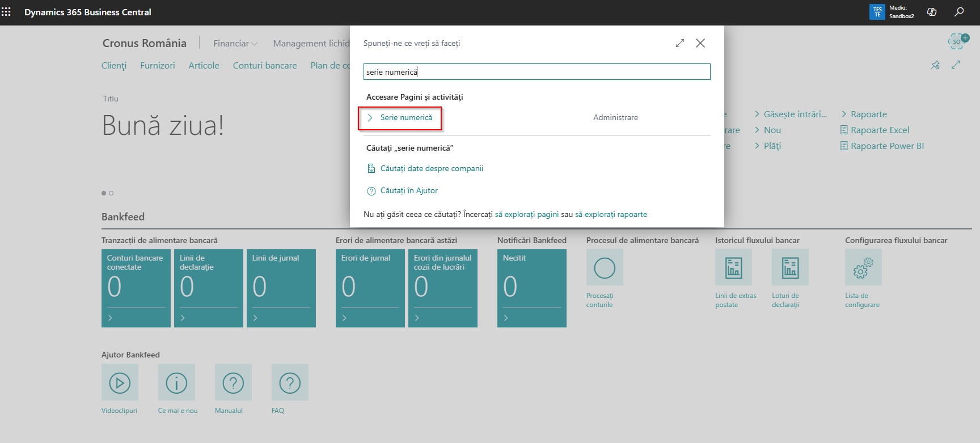
Task: Click the Cronus România company name
Action: pos(145,43)
